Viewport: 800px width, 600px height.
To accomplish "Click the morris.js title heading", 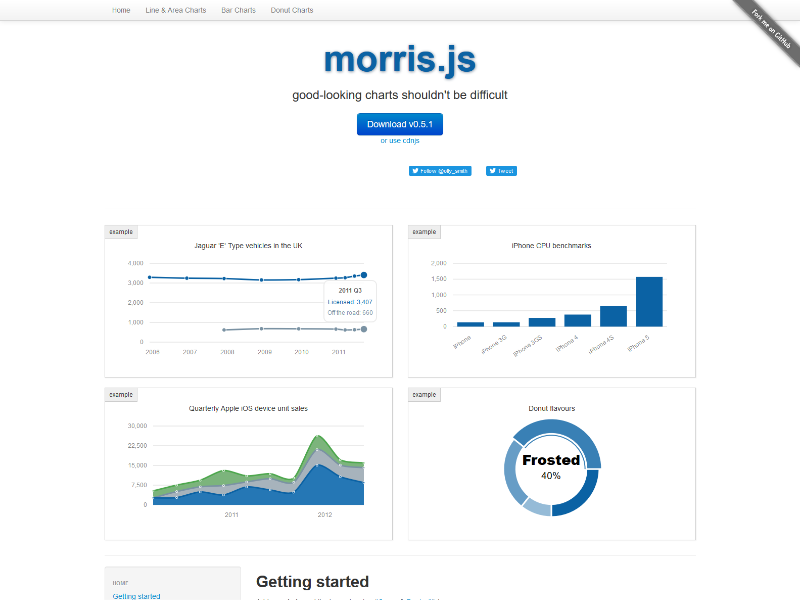I will pos(399,60).
